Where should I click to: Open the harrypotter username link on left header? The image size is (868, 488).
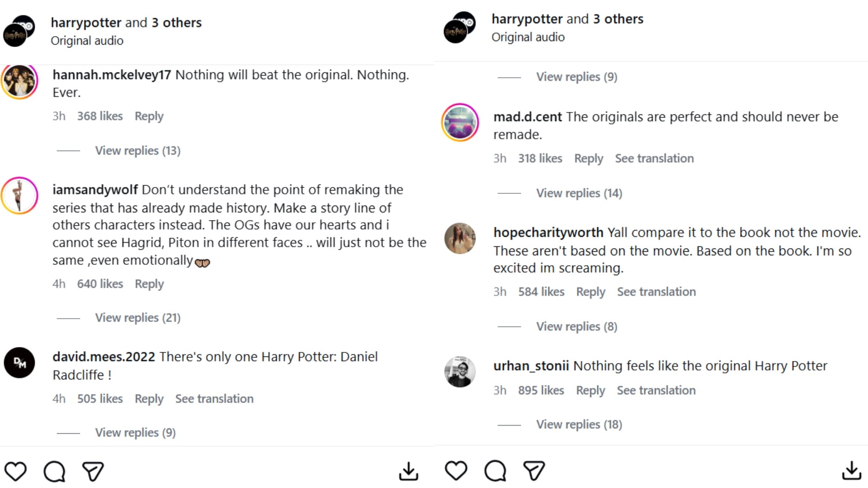click(86, 23)
